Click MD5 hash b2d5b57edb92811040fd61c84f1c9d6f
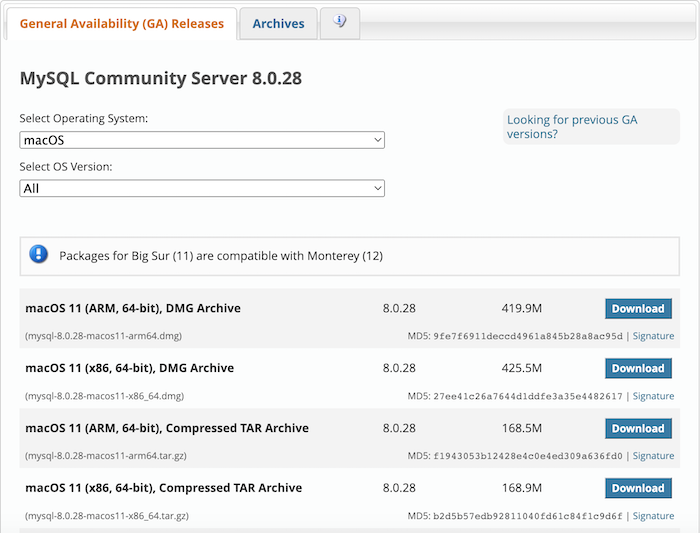Viewport: 700px width, 533px height. [x=528, y=516]
